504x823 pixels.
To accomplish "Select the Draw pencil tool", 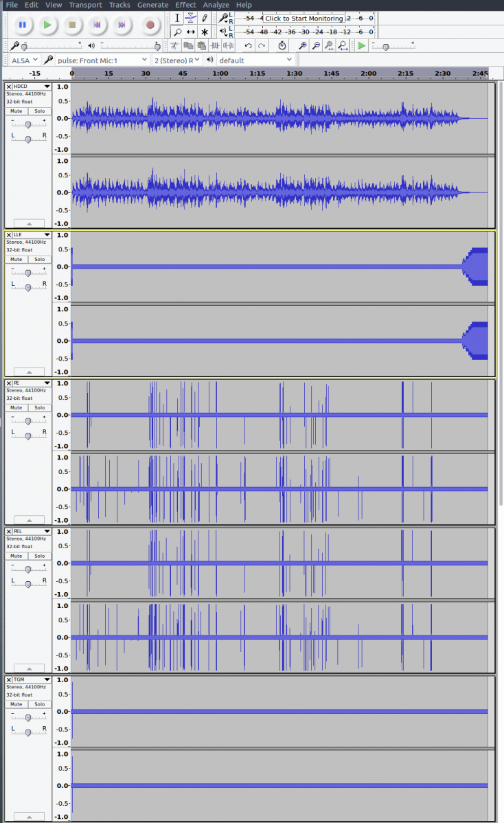I will coord(204,18).
